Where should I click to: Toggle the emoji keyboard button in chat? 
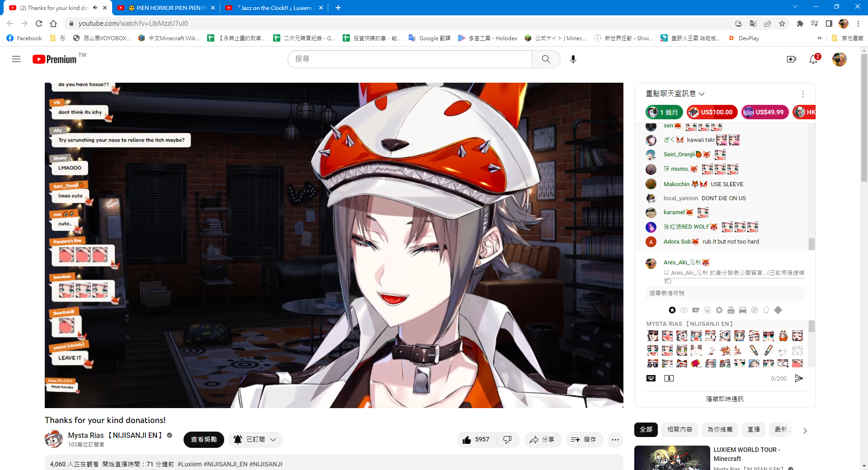651,378
